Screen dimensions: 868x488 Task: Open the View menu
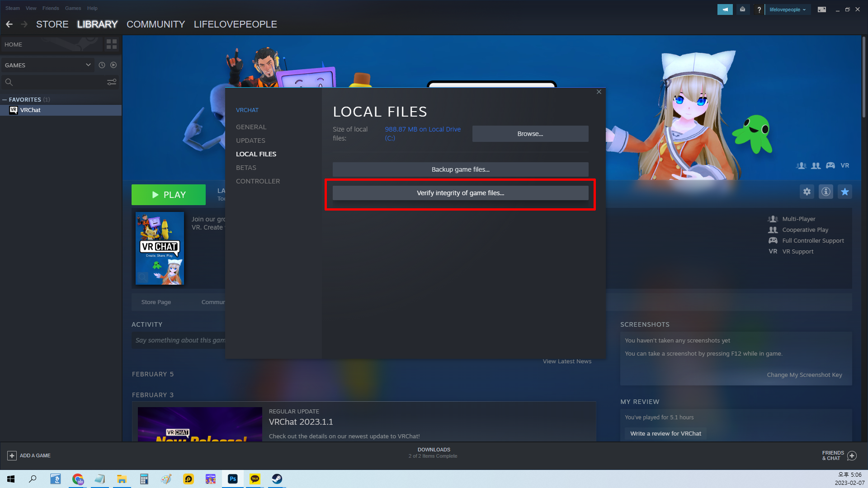tap(31, 8)
